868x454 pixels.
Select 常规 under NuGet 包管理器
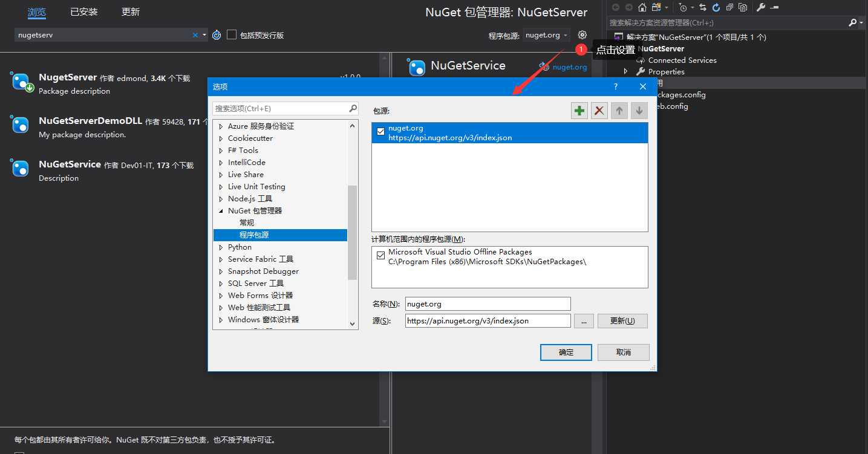point(247,223)
